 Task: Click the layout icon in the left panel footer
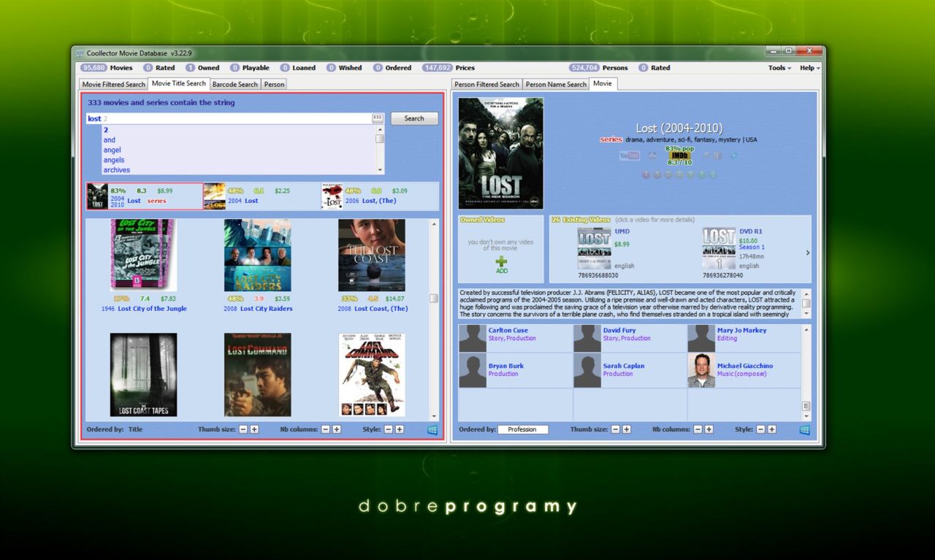coord(432,429)
